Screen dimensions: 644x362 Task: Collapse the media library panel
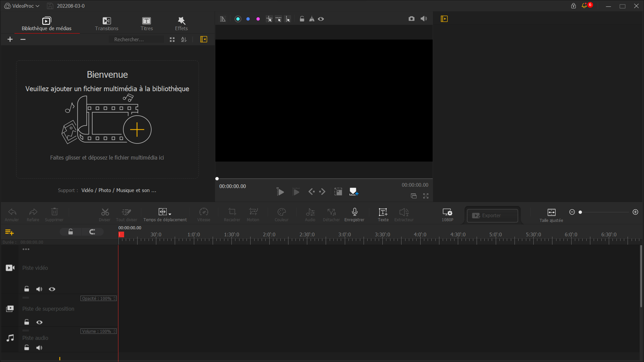[x=204, y=40]
